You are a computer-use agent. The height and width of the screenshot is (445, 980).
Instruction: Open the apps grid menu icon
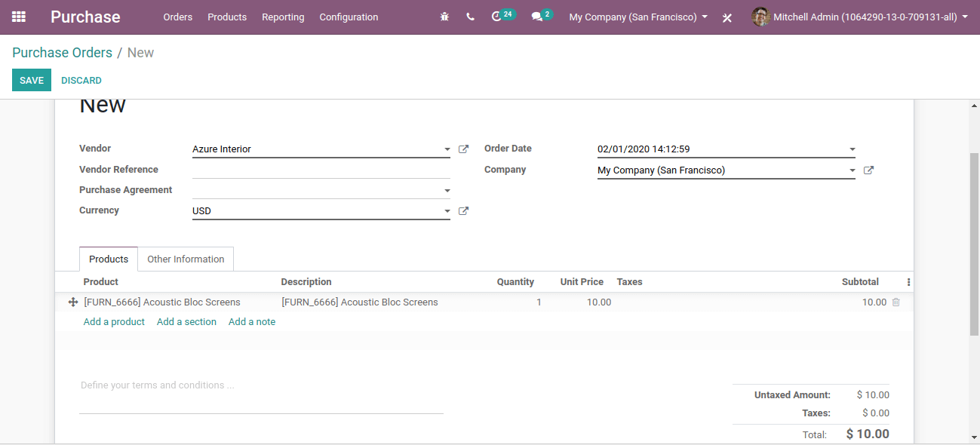click(x=19, y=17)
